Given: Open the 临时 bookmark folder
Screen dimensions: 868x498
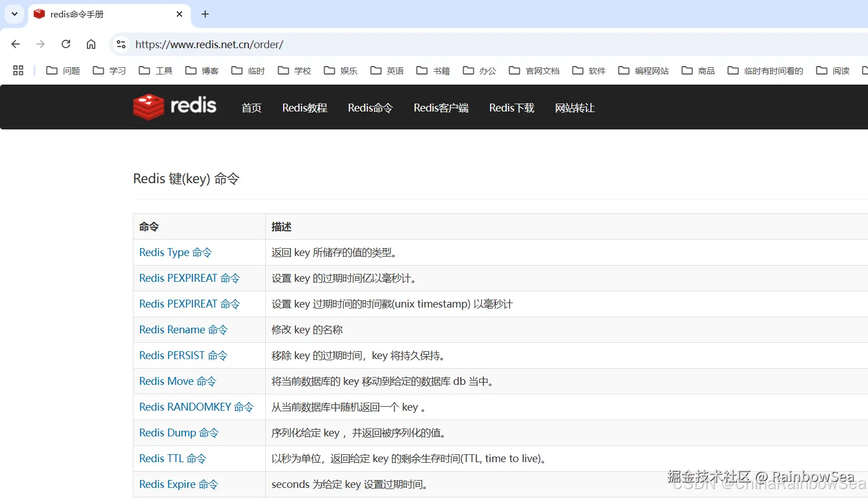Looking at the screenshot, I should pyautogui.click(x=248, y=71).
